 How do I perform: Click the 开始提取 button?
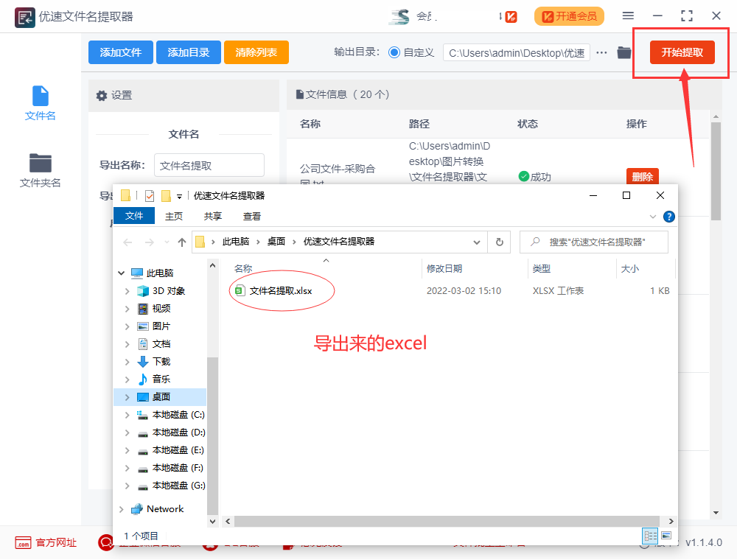click(x=680, y=52)
